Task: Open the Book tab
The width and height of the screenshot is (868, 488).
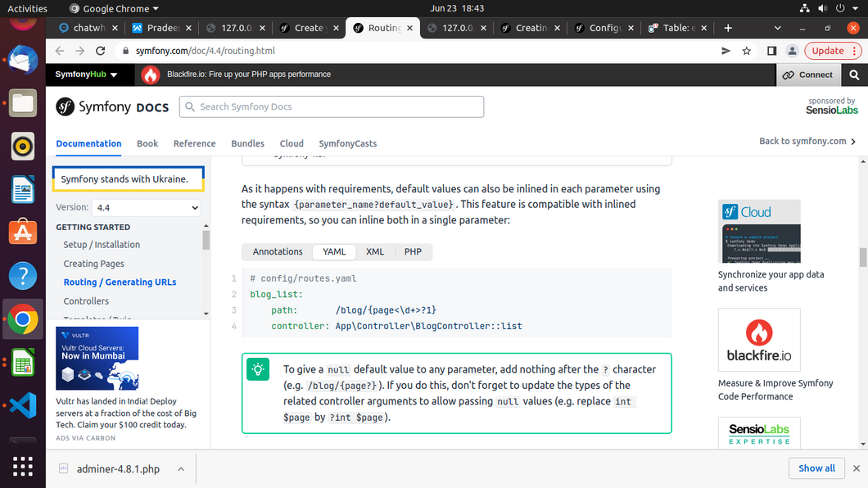Action: [147, 144]
